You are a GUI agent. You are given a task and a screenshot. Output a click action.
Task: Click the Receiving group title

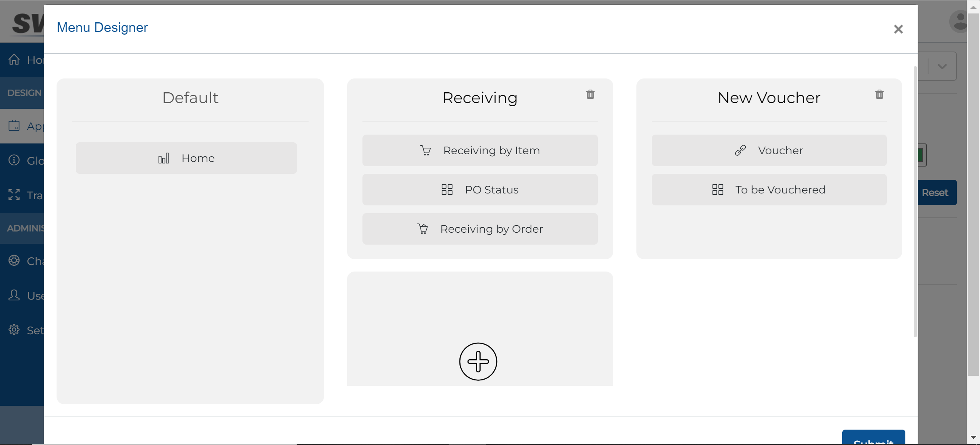[x=480, y=98]
